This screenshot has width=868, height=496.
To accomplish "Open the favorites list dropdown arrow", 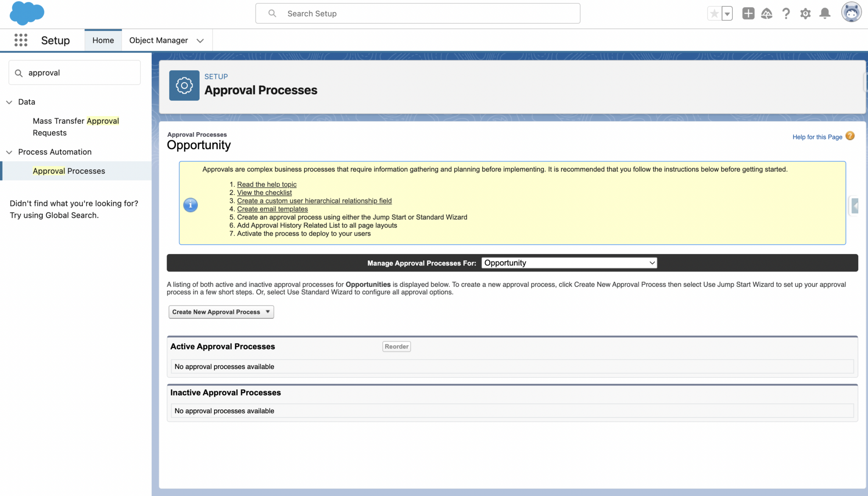I will point(727,13).
